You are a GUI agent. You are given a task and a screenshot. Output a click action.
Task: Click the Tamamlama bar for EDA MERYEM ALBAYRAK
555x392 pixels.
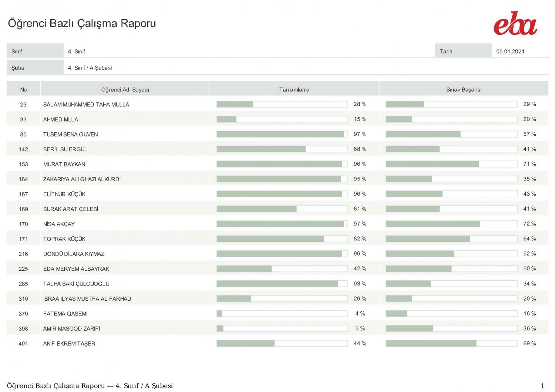pyautogui.click(x=282, y=268)
